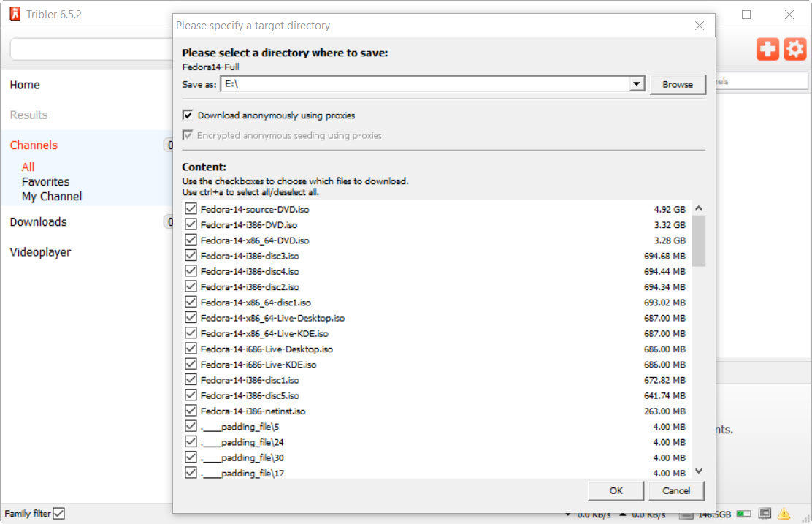Viewport: 812px width, 524px height.
Task: Uncheck padding_file\24 checkbox
Action: [x=191, y=442]
